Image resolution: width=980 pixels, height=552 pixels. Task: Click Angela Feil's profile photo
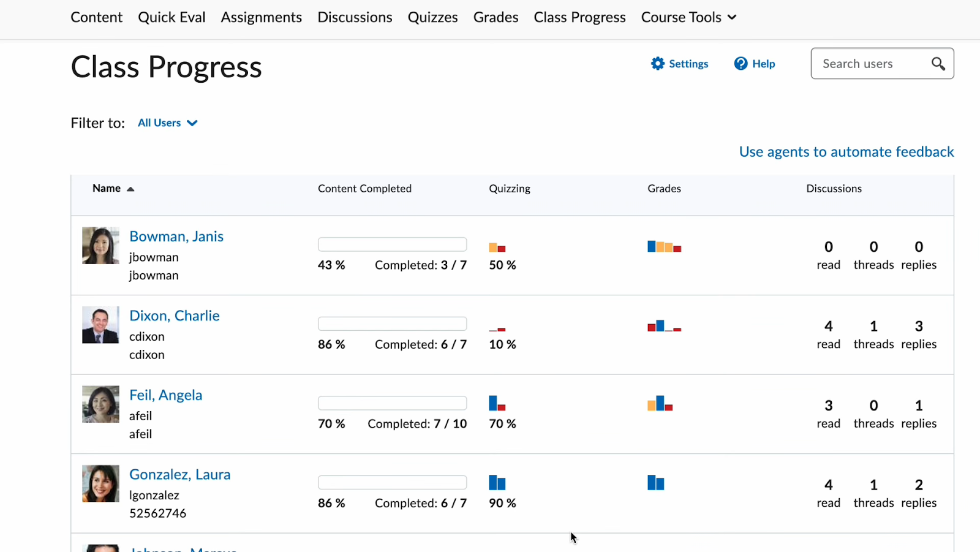(x=100, y=404)
